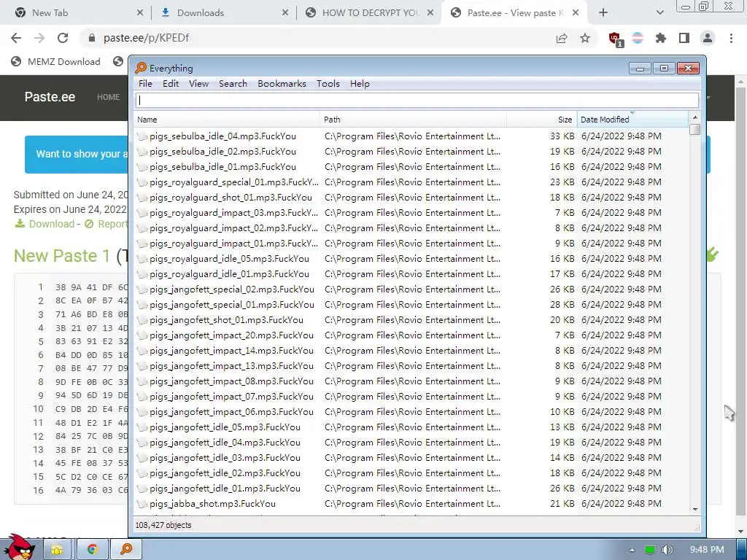Select pigs_jangofett_impact_13.mp3.FuckYou file name
The height and width of the screenshot is (560, 747).
231,366
